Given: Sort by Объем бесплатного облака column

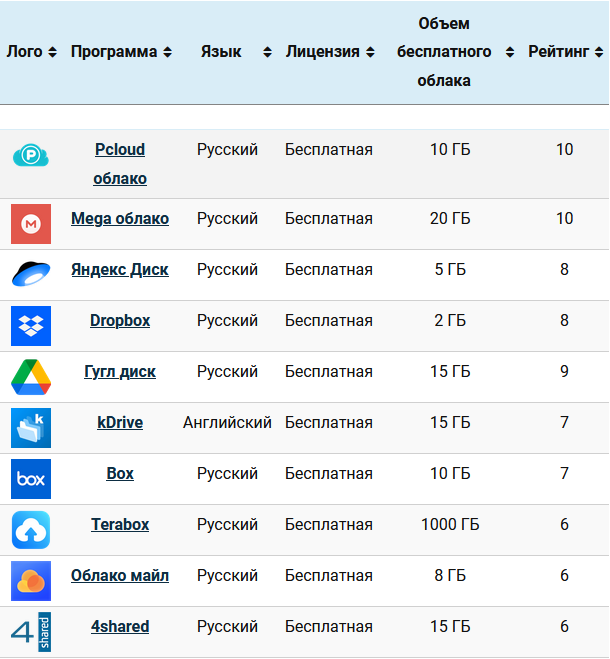Looking at the screenshot, I should [x=510, y=52].
